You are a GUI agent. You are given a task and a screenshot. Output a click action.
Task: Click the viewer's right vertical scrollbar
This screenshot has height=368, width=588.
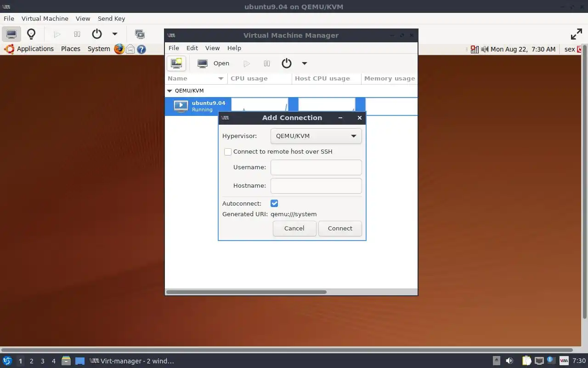click(585, 181)
